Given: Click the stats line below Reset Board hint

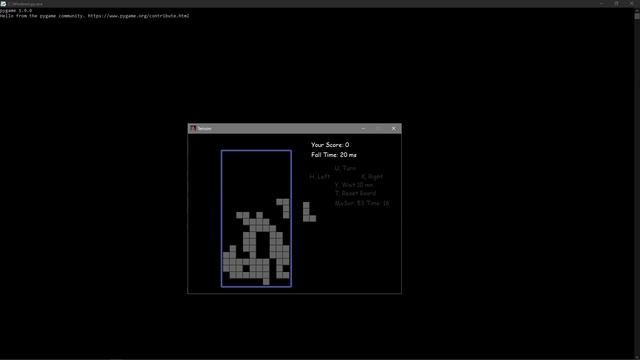Looking at the screenshot, I should tap(362, 203).
